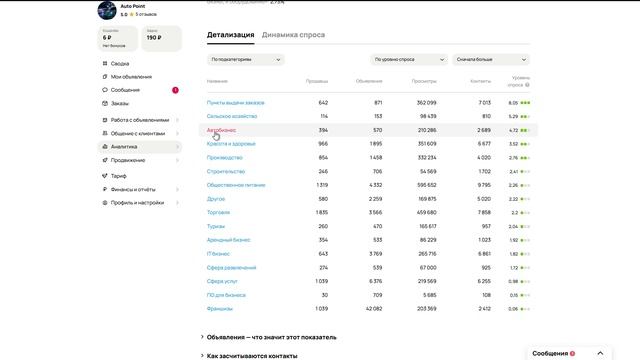Image resolution: width=640 pixels, height=360 pixels.
Task: Click the Auto Point profile avatar
Action: pyautogui.click(x=107, y=10)
